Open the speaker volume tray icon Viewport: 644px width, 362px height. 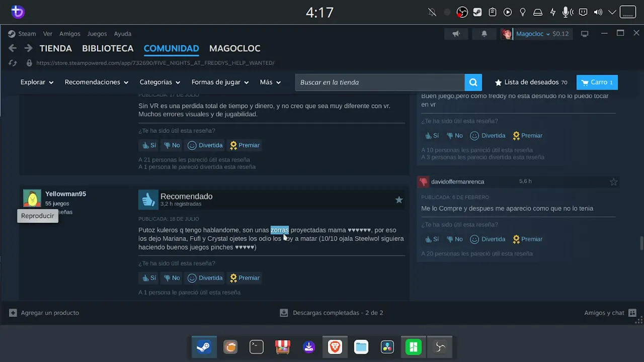tap(598, 12)
